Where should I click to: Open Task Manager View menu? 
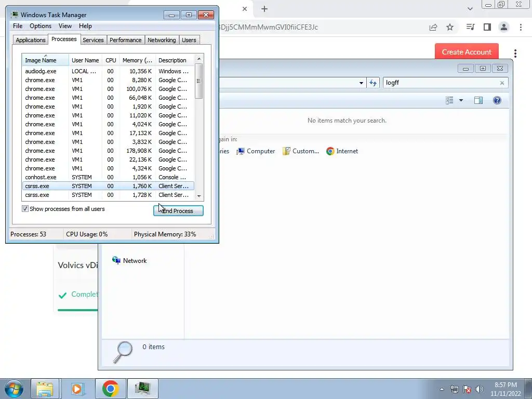65,26
